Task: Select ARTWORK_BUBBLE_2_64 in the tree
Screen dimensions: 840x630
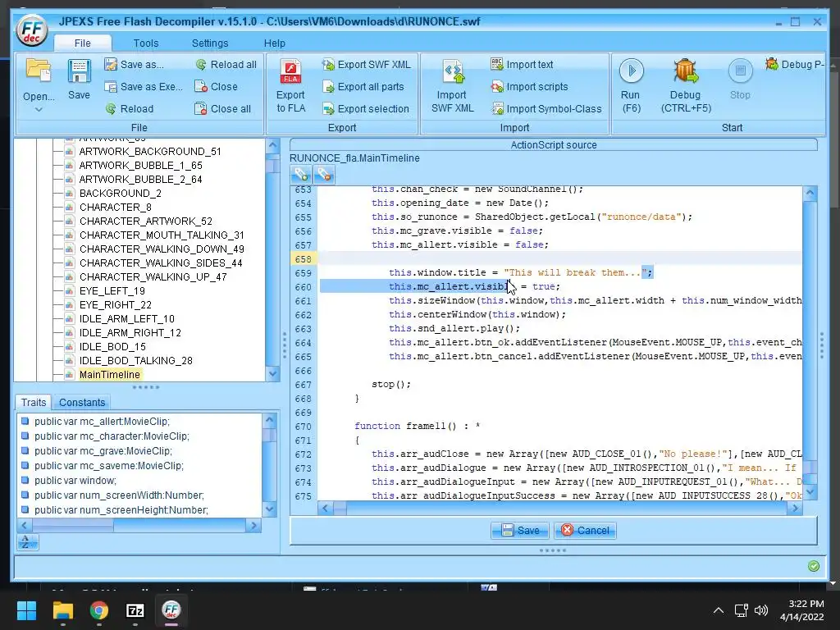Action: pyautogui.click(x=141, y=180)
